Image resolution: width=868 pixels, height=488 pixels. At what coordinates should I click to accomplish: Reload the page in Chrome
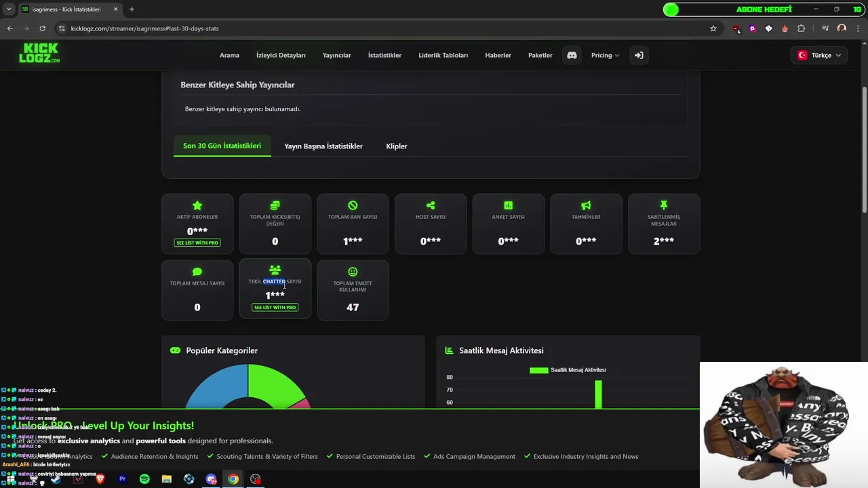pos(42,28)
